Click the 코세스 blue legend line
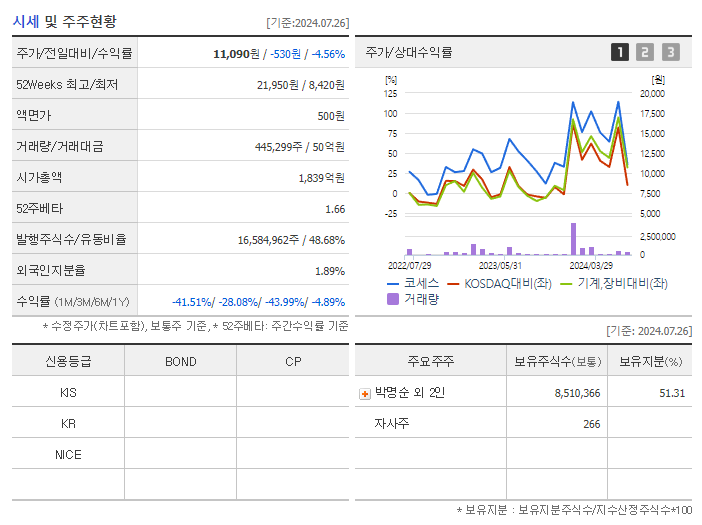Screen dimensions: 702x525 [393, 284]
